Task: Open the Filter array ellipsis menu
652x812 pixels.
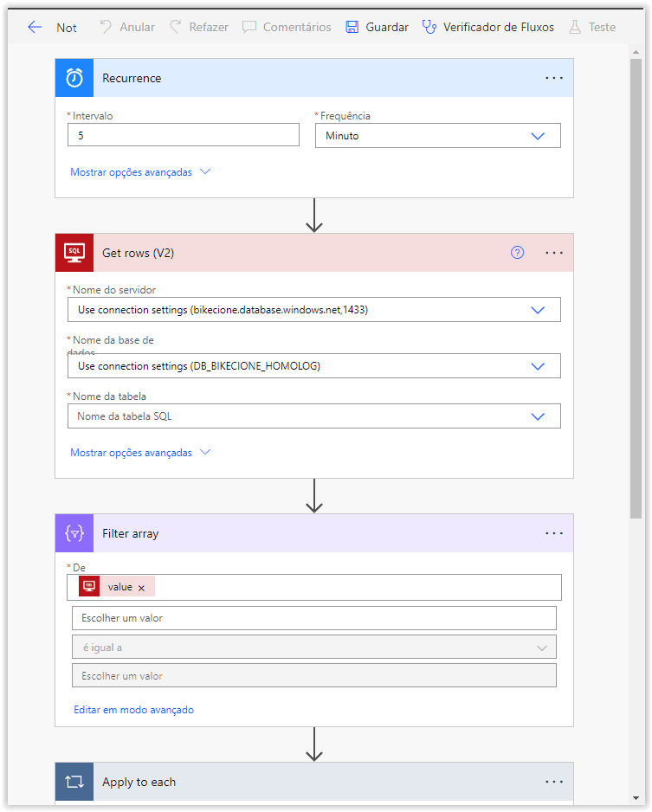Action: [553, 533]
